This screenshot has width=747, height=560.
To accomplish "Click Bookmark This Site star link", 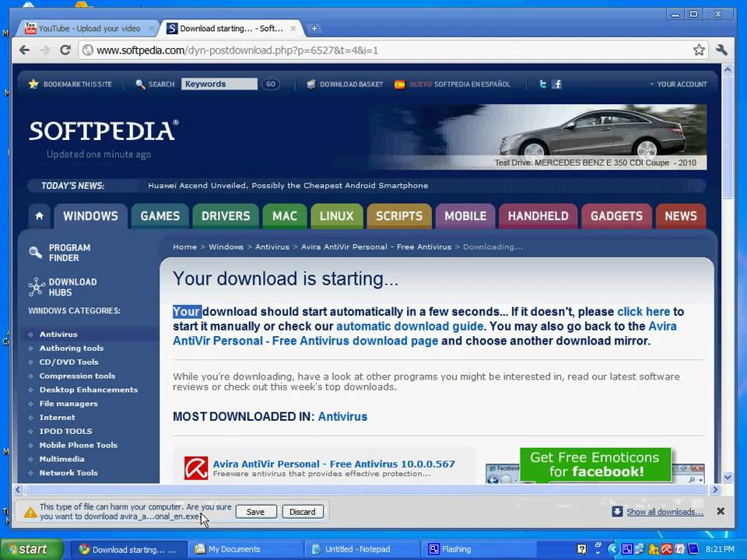I will tap(71, 84).
